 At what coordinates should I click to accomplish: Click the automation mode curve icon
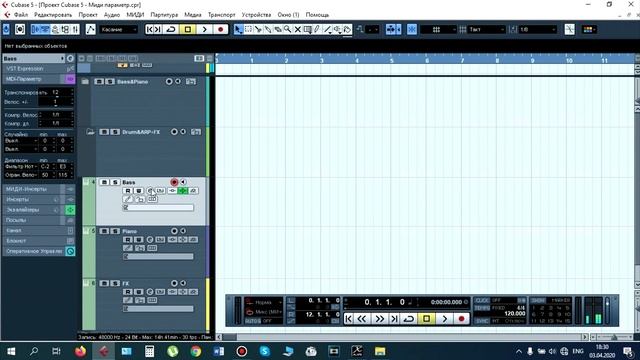91,29
